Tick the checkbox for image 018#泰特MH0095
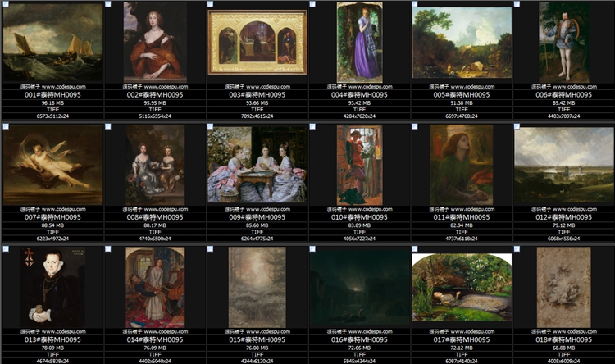The image size is (615, 364). pyautogui.click(x=517, y=248)
